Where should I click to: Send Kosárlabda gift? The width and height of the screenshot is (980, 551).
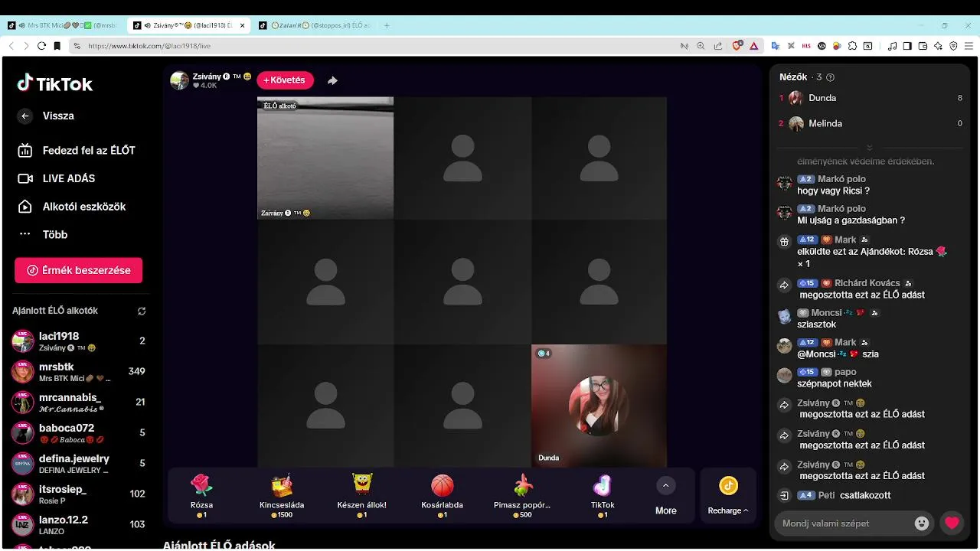443,496
